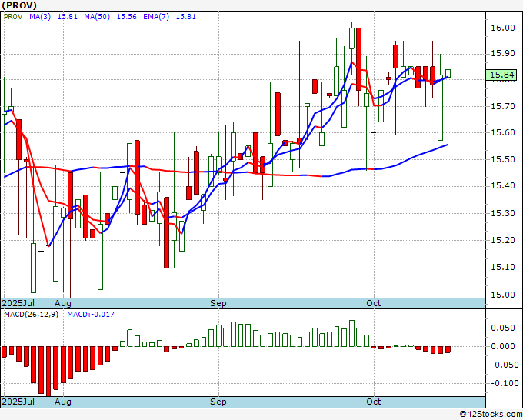
Task: Click the MACD:-0.017 value readout
Action: click(91, 315)
